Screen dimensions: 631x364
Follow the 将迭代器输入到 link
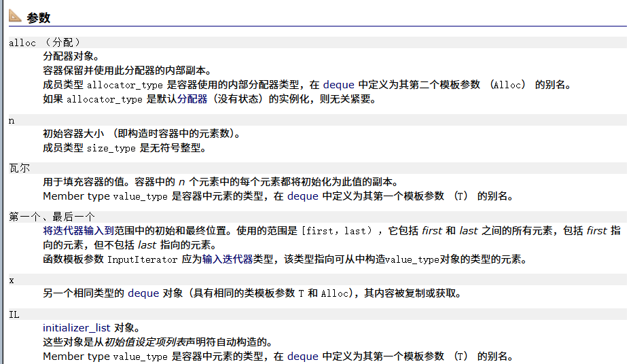tap(79, 231)
